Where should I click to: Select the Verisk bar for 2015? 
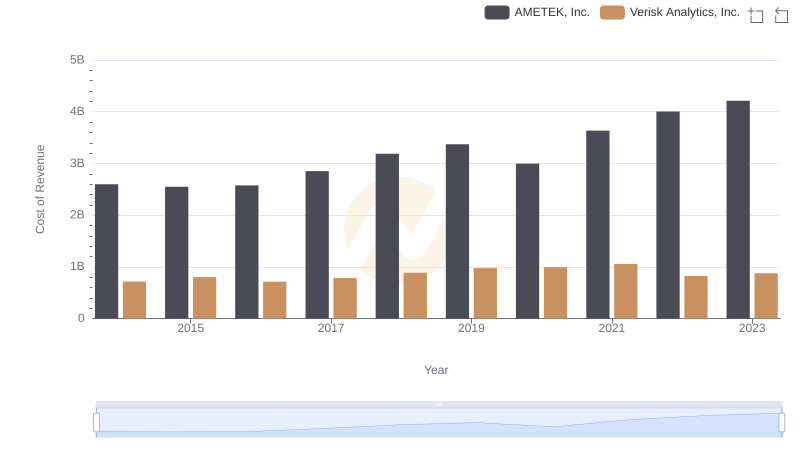tap(205, 298)
